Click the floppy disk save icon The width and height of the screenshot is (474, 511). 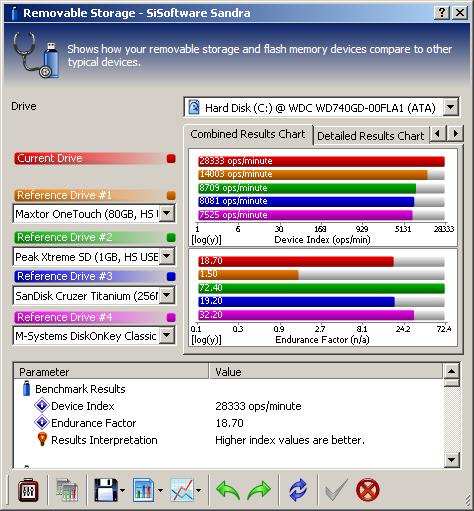tap(106, 490)
